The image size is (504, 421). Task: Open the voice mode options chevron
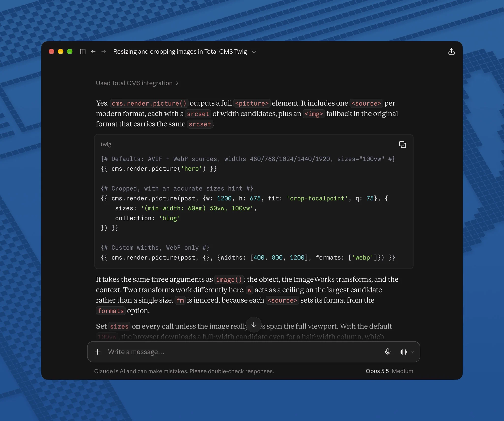click(x=412, y=352)
